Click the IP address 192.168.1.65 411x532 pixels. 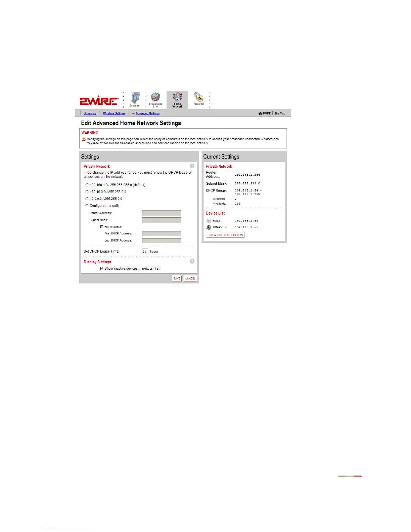tap(246, 227)
